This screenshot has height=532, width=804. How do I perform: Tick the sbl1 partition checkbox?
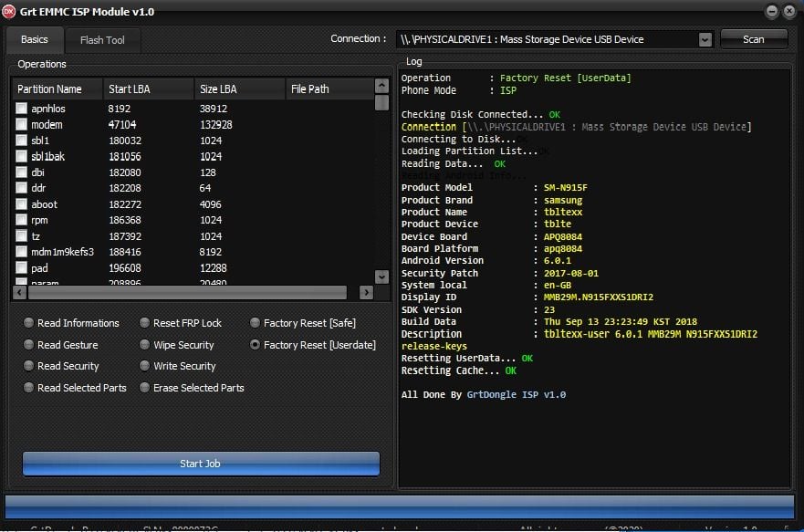point(22,140)
